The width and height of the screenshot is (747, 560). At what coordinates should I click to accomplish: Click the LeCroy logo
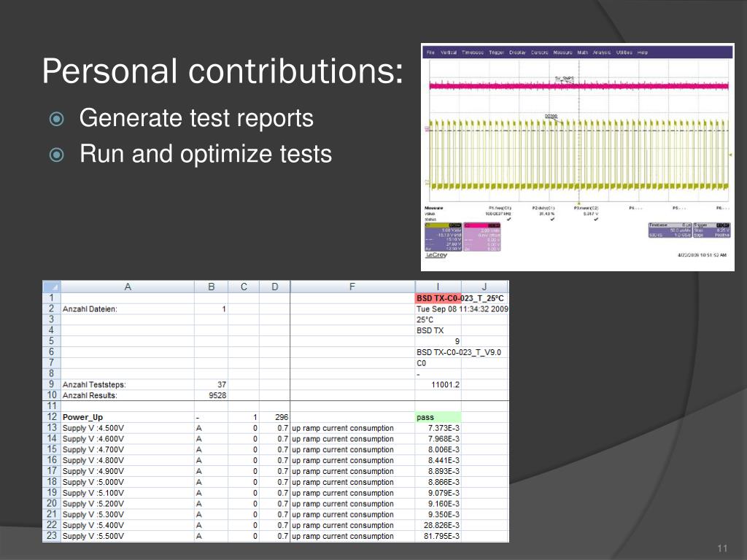(436, 255)
